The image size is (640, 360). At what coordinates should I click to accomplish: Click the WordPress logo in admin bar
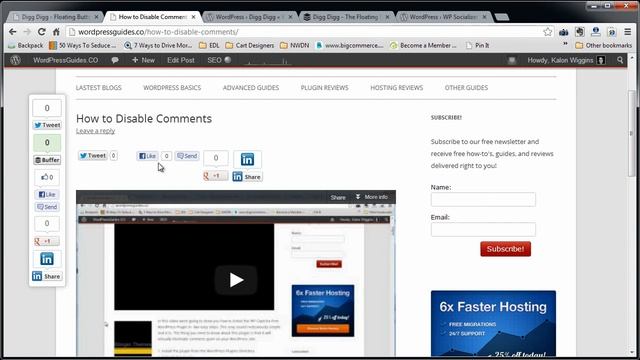(16, 60)
